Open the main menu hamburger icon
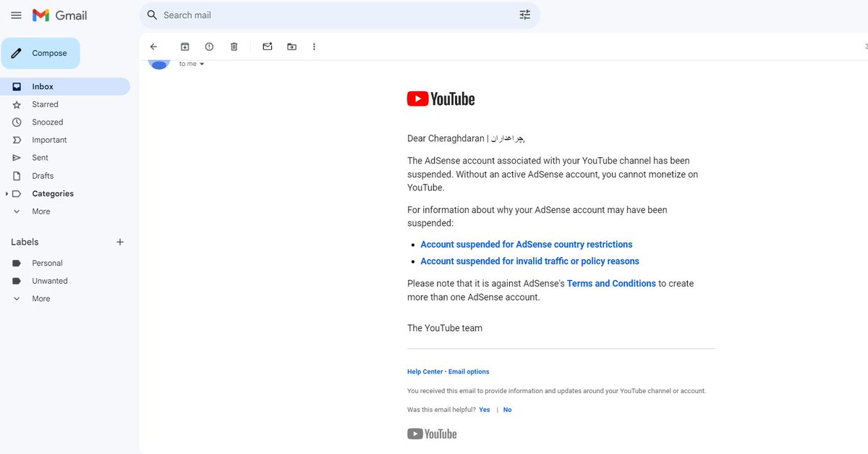Viewport: 868px width, 454px height. pyautogui.click(x=16, y=15)
